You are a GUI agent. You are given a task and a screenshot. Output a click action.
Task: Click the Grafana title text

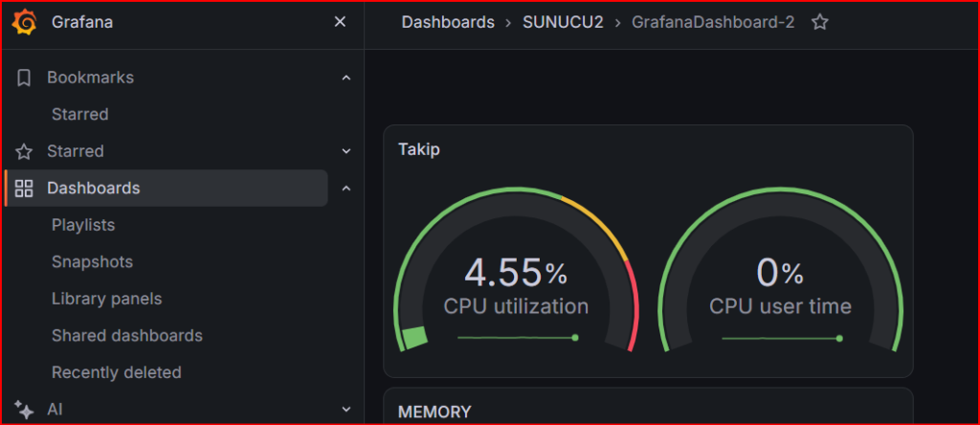click(x=82, y=23)
